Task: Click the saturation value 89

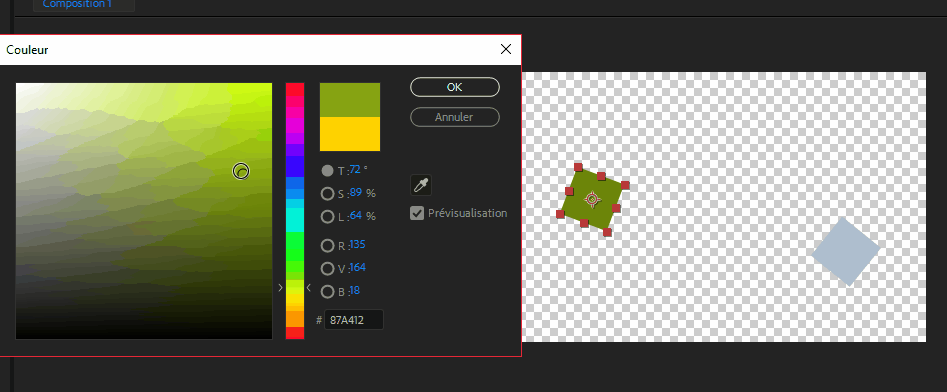Action: [x=355, y=193]
